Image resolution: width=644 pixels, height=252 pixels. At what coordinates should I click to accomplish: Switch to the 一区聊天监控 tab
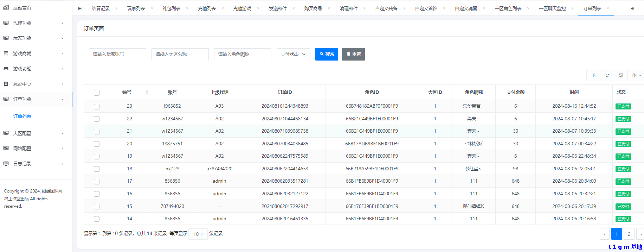[x=552, y=8]
